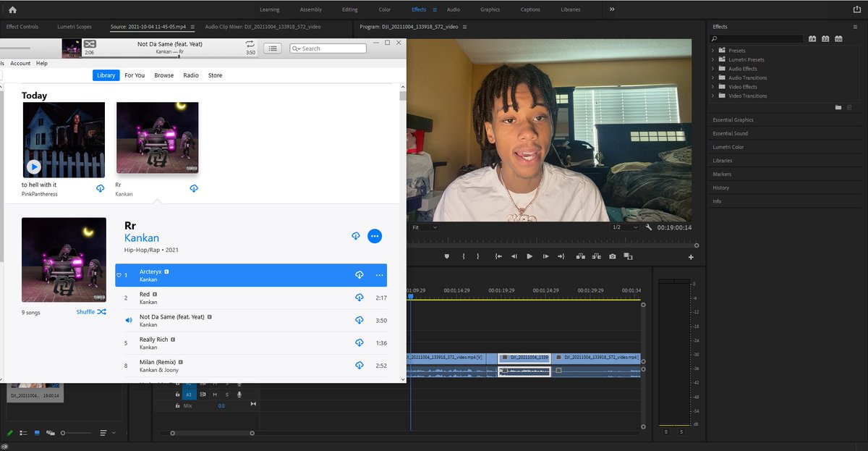This screenshot has height=451, width=868.
Task: Expand Audio Transitions folder
Action: [713, 77]
